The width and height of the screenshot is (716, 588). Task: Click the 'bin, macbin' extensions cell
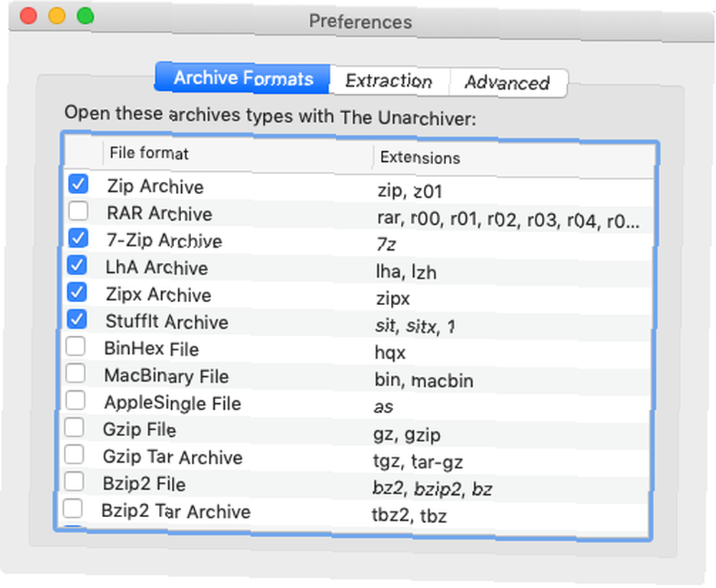click(424, 380)
